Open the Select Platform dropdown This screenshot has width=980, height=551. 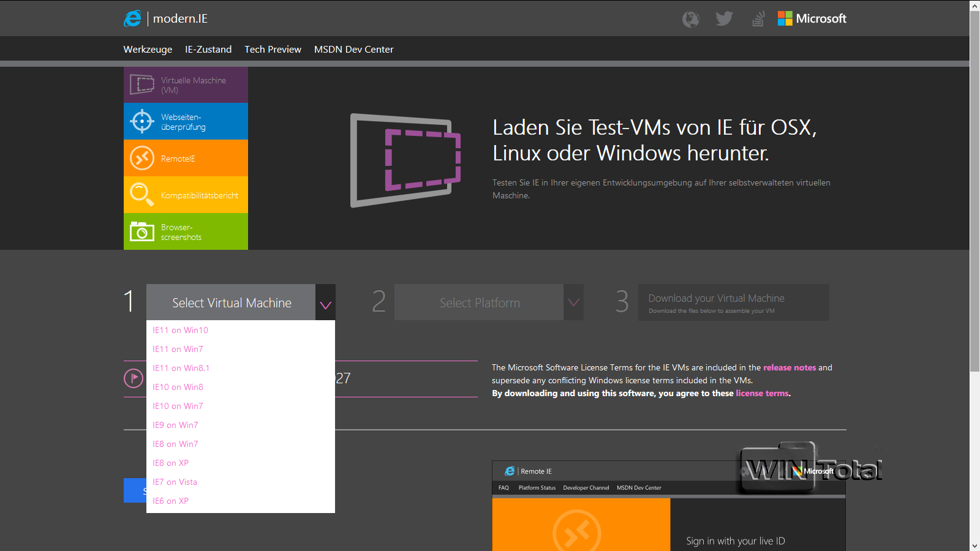pyautogui.click(x=489, y=302)
